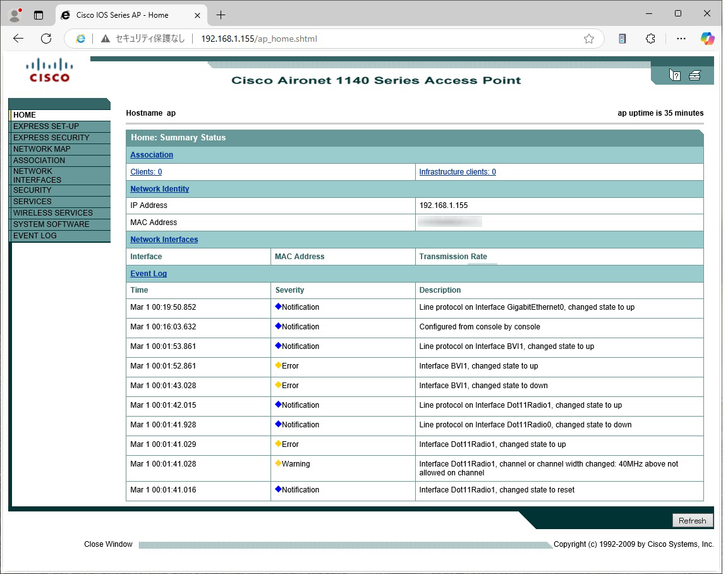Click the Infrastructure clients: 0 link

coord(458,172)
